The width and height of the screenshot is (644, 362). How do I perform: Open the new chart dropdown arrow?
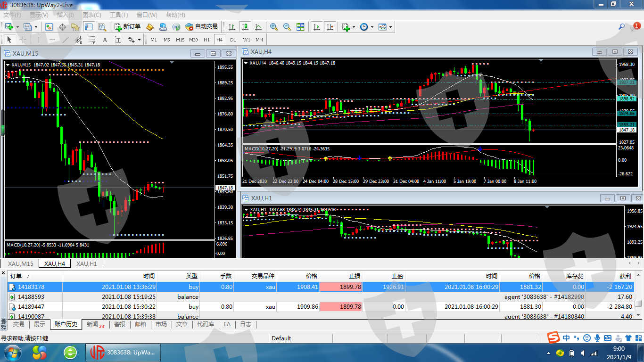pyautogui.click(x=17, y=27)
